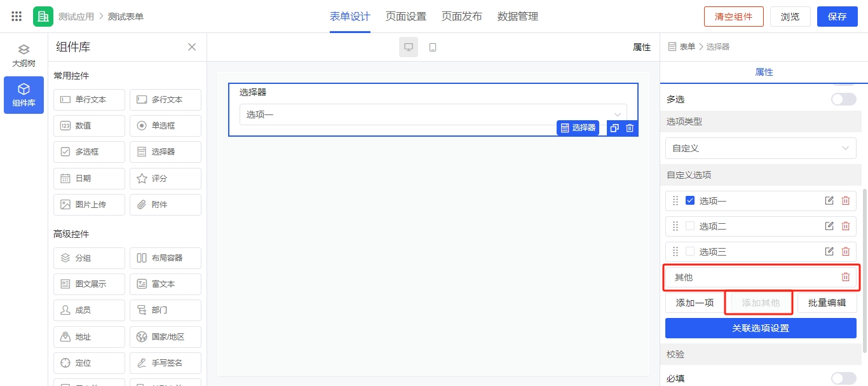
Task: Remove the 其他 option
Action: 846,277
